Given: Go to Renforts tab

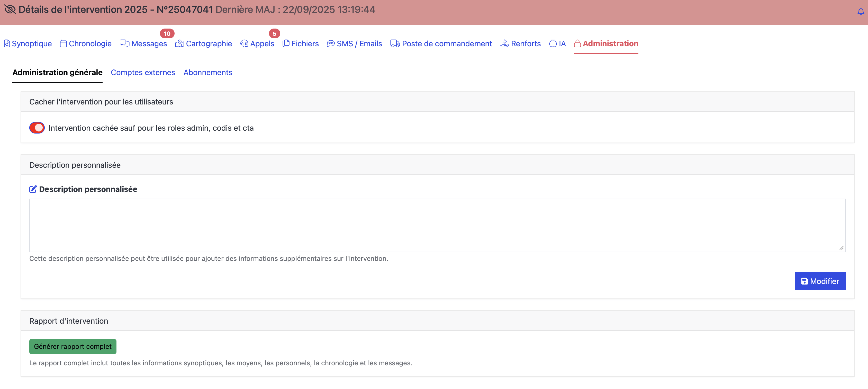Looking at the screenshot, I should [525, 43].
